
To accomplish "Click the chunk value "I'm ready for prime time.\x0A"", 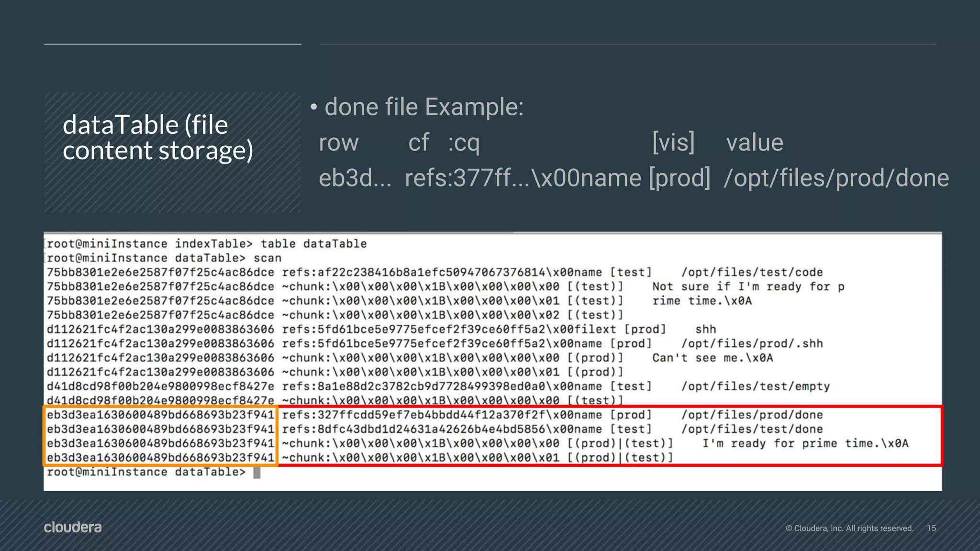I will click(805, 444).
